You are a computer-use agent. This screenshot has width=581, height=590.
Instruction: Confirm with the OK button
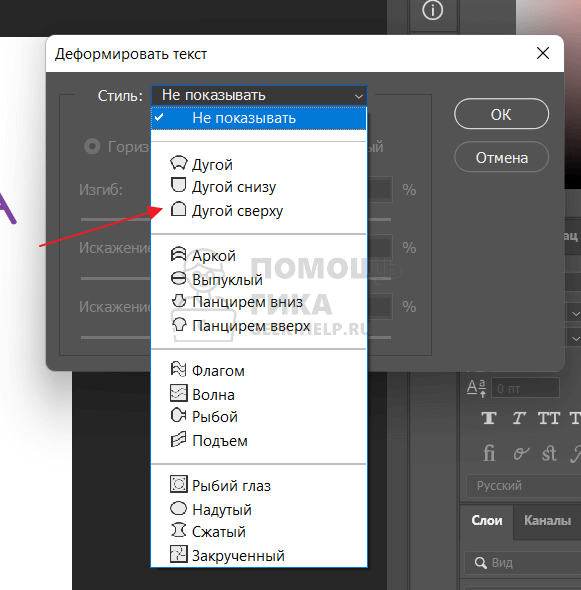click(501, 114)
